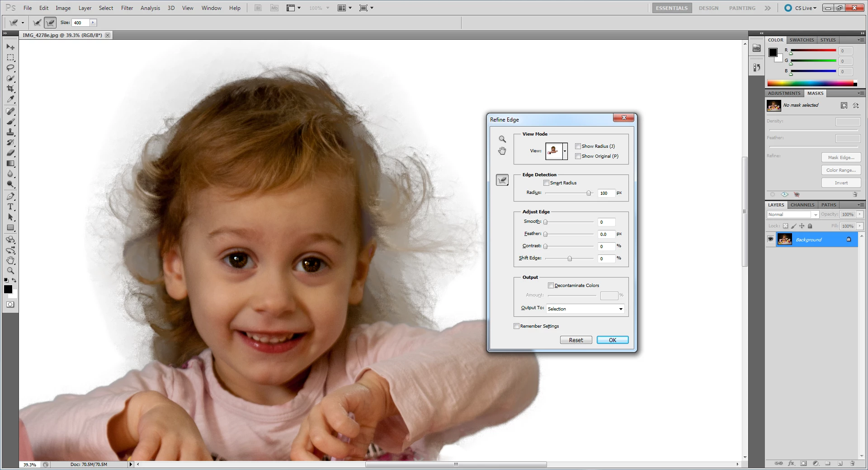This screenshot has height=470, width=868.
Task: Open the Analysis menu
Action: (150, 8)
